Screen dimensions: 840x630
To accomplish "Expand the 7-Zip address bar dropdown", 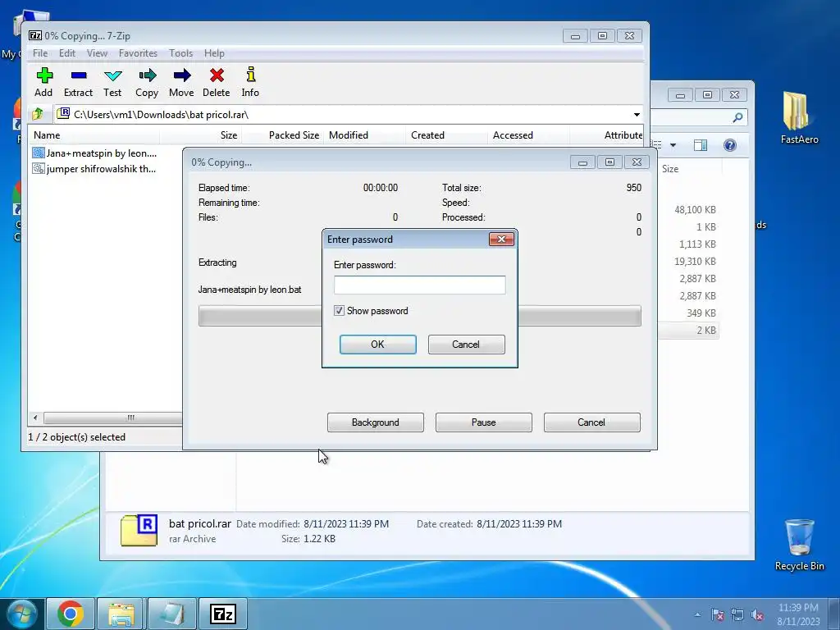I will [637, 115].
